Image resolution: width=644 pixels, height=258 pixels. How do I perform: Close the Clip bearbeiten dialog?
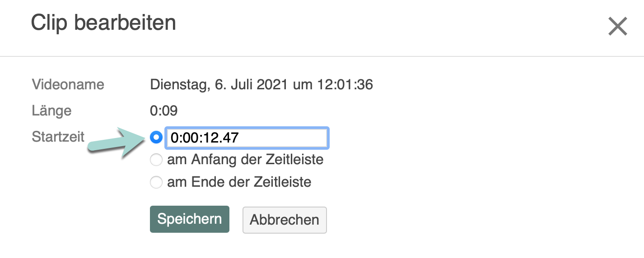(x=617, y=27)
